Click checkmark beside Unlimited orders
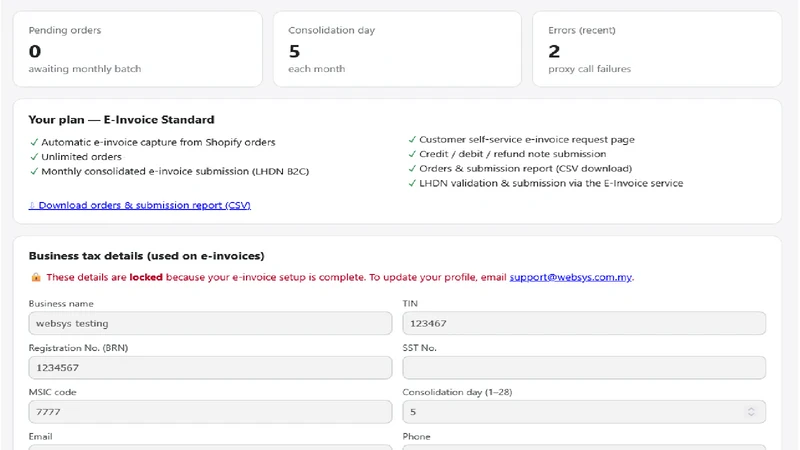The height and width of the screenshot is (450, 800). [x=34, y=157]
